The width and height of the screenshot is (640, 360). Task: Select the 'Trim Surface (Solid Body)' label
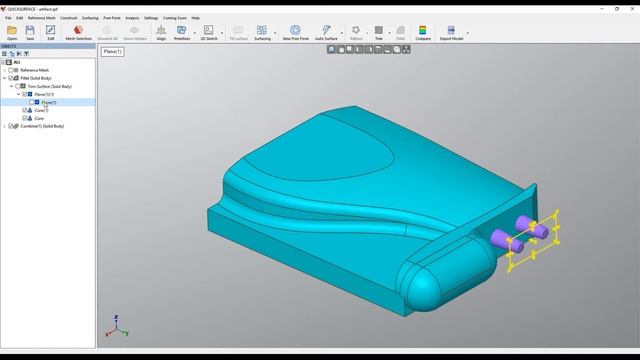49,86
